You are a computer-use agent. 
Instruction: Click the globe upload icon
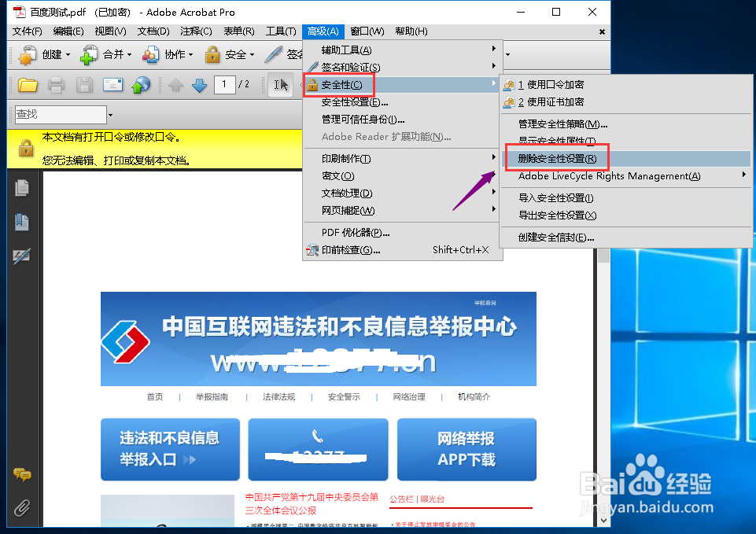141,85
